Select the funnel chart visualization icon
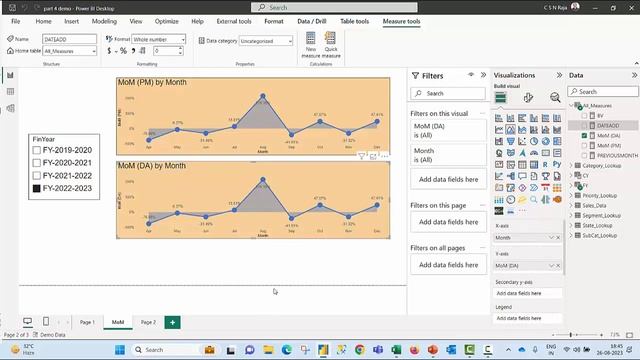 511,141
